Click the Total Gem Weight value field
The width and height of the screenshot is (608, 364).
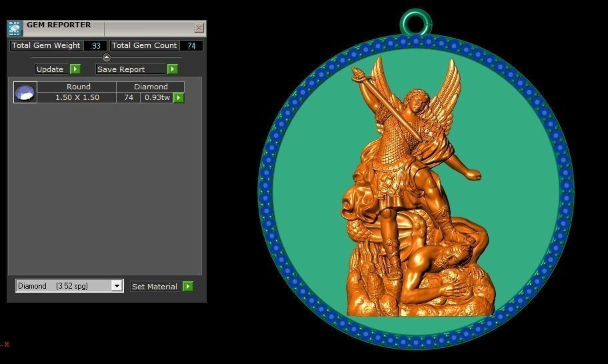point(95,45)
